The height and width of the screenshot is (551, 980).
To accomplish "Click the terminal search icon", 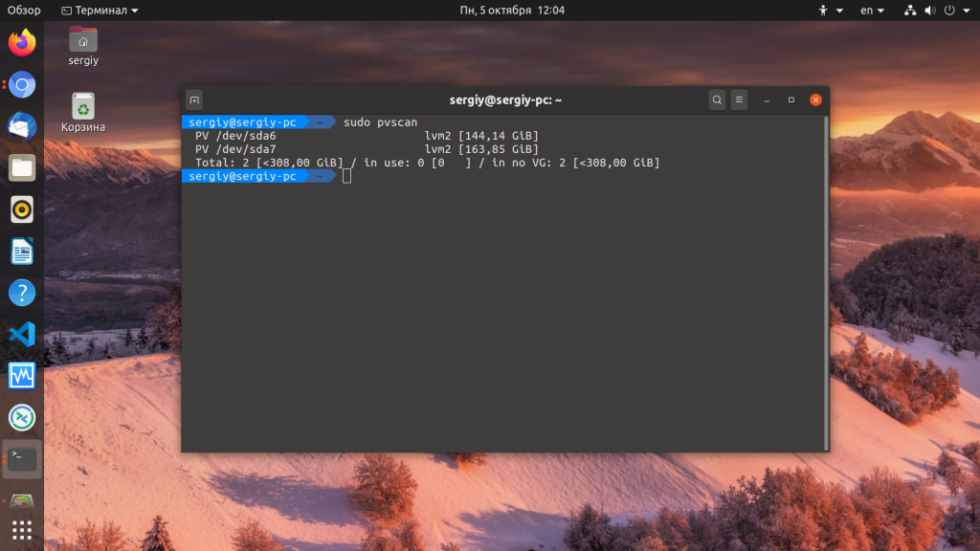I will point(717,99).
